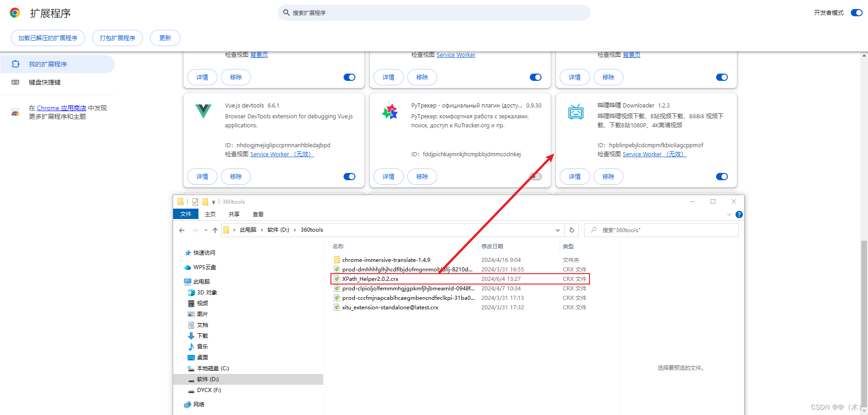Enable the РуТрекер extension switch

[x=536, y=177]
